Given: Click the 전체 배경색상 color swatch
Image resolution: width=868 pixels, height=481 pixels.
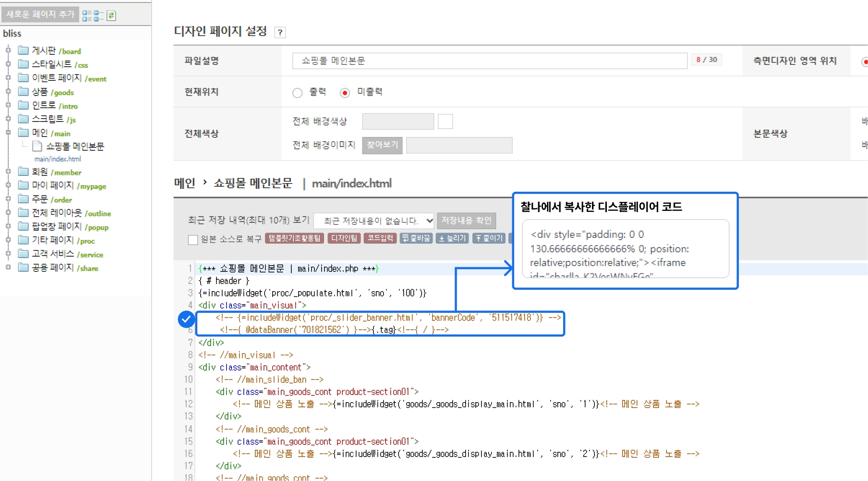Looking at the screenshot, I should [x=445, y=122].
